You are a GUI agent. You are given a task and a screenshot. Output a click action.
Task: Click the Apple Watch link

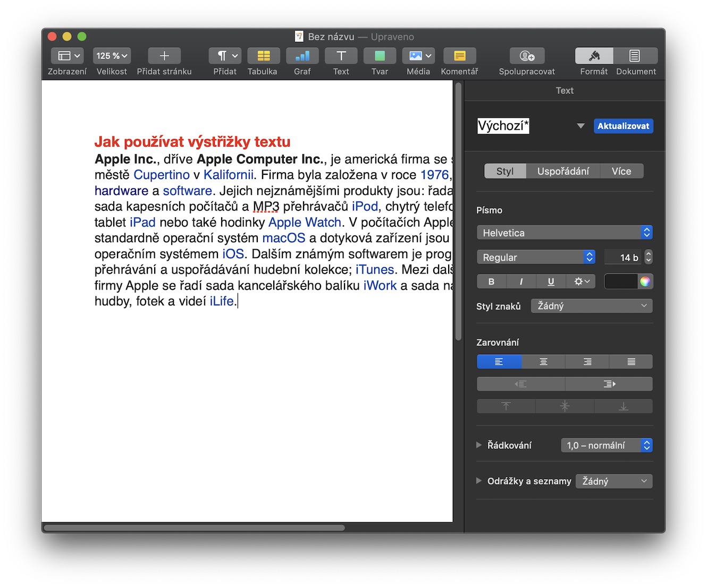[x=305, y=222]
